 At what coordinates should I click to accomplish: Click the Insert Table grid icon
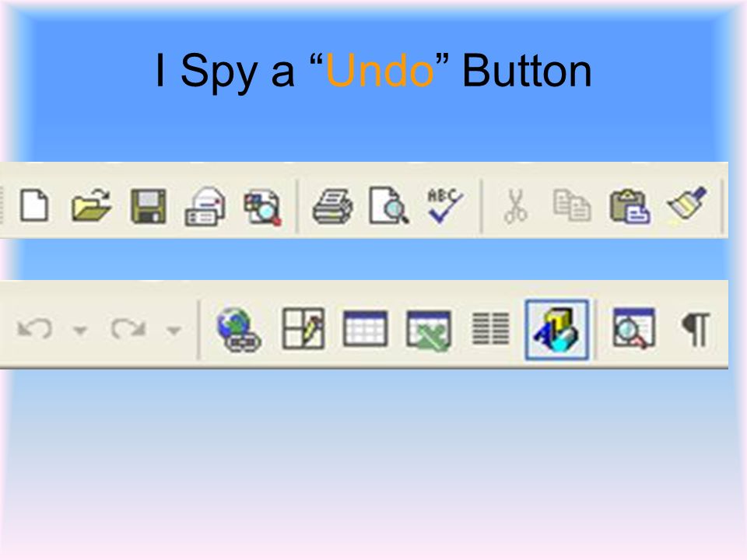coord(365,328)
